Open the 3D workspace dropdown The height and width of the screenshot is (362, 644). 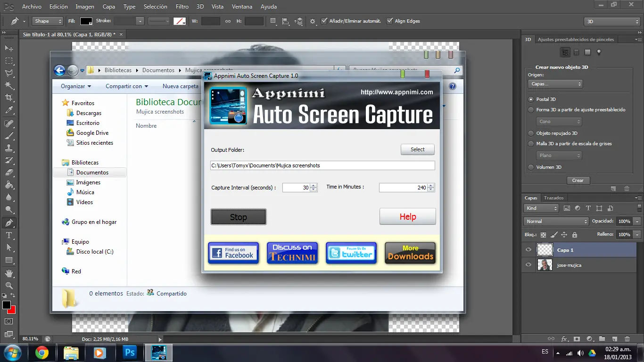pos(612,22)
